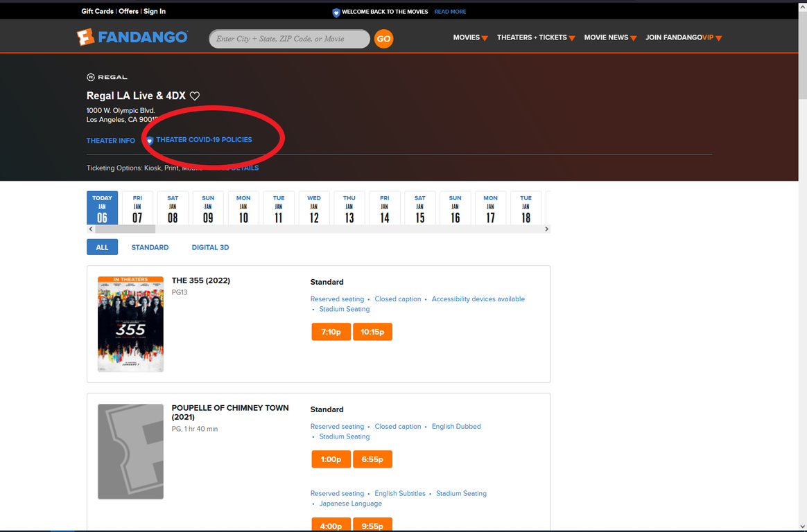Screen dimensions: 807x532
Task: Open THE 355 (2022) title link
Action: (201, 281)
